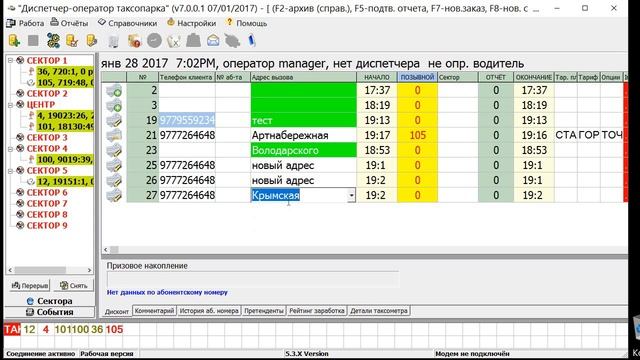Image resolution: width=640 pixels, height=360 pixels.
Task: Click the НАЧАЛО column header
Action: point(377,77)
